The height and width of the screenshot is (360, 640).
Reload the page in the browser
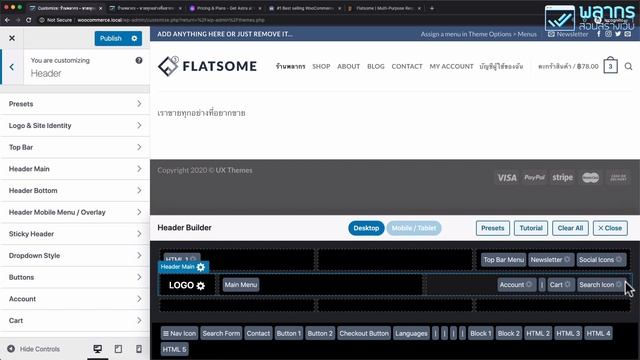(29, 20)
